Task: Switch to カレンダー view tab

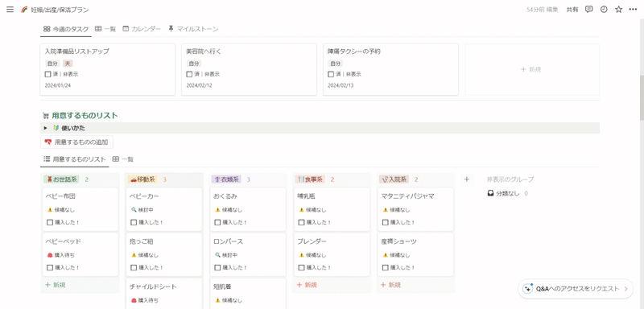Action: tap(142, 29)
